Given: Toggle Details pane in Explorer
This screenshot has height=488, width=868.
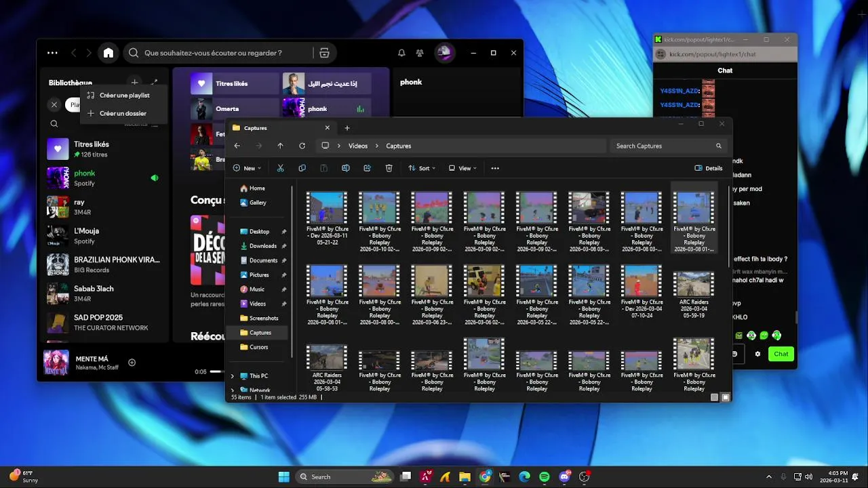Looking at the screenshot, I should 709,168.
